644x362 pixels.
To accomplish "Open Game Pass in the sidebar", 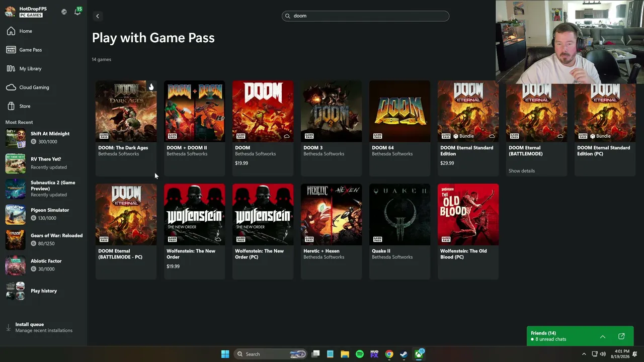I will pyautogui.click(x=43, y=50).
